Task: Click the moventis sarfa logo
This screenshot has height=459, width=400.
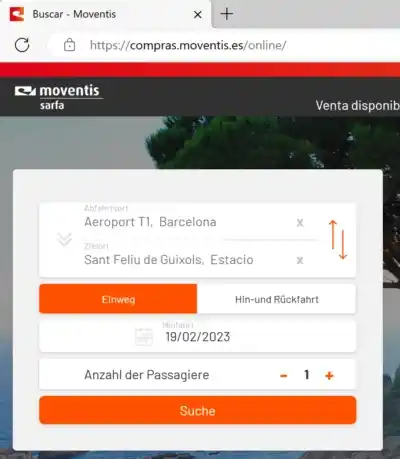Action: pos(59,97)
